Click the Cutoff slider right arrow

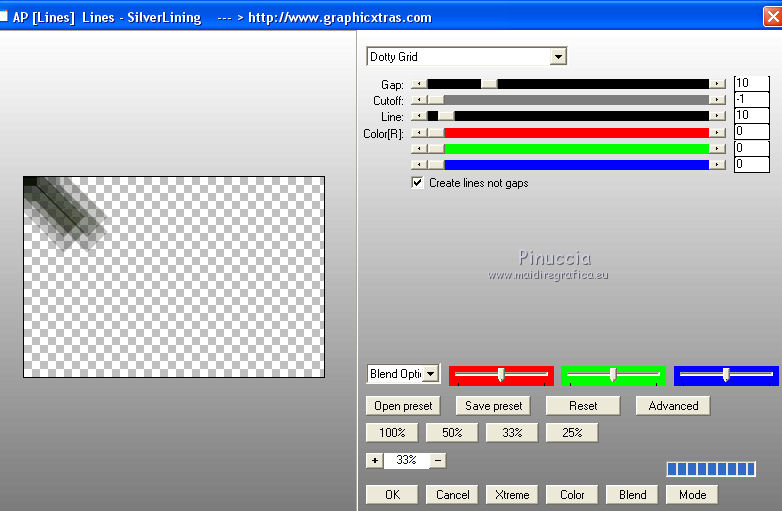717,100
